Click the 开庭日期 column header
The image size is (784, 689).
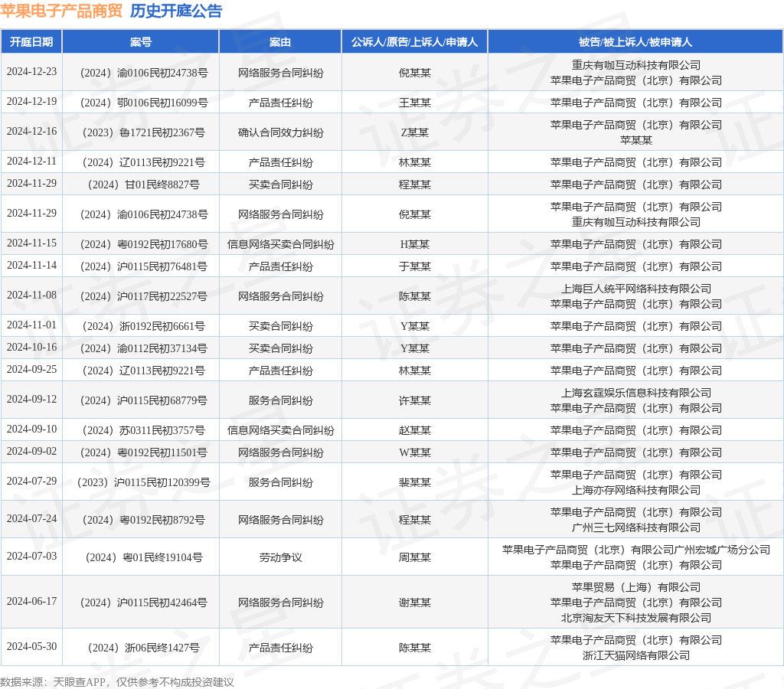pos(31,42)
